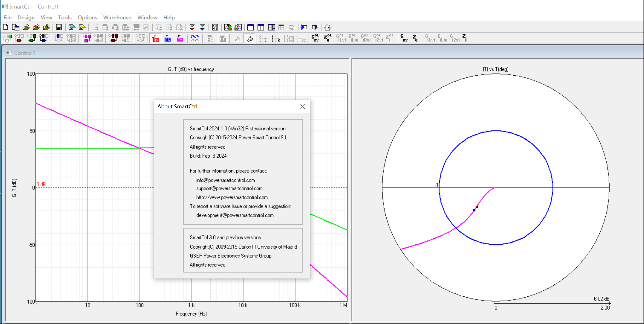Show the closed-loop Gvv transfer function
The height and width of the screenshot is (324, 644).
pos(404,38)
